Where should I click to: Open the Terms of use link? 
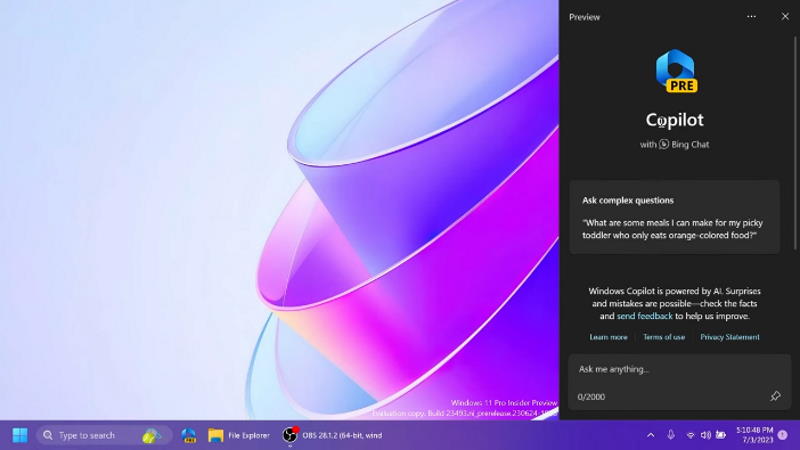pos(664,337)
